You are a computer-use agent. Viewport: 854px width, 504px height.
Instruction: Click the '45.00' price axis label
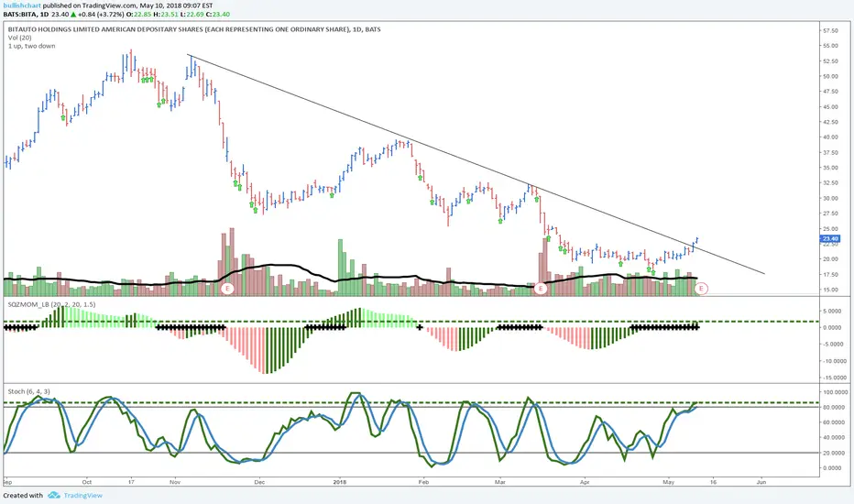tap(831, 107)
